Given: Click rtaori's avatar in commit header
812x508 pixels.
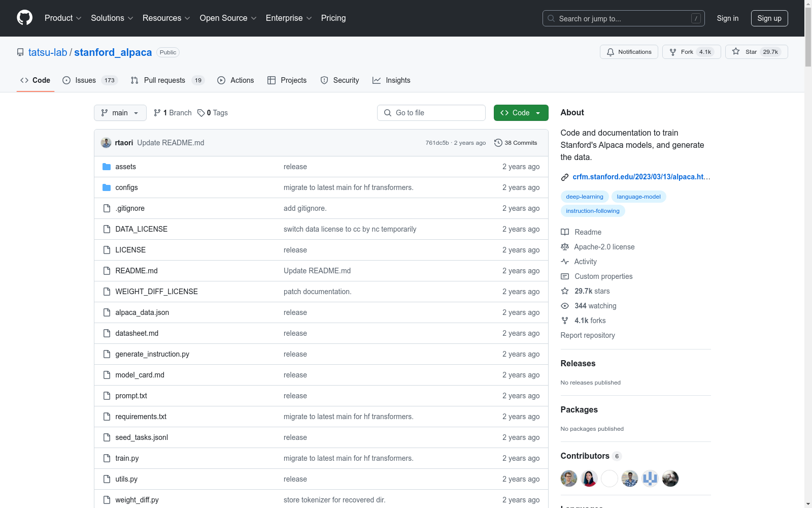Looking at the screenshot, I should pos(106,143).
